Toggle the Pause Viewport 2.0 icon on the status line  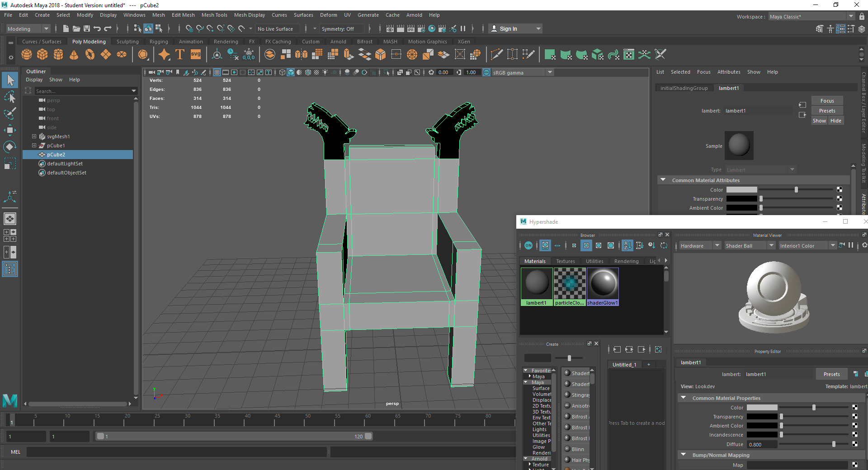click(x=463, y=28)
